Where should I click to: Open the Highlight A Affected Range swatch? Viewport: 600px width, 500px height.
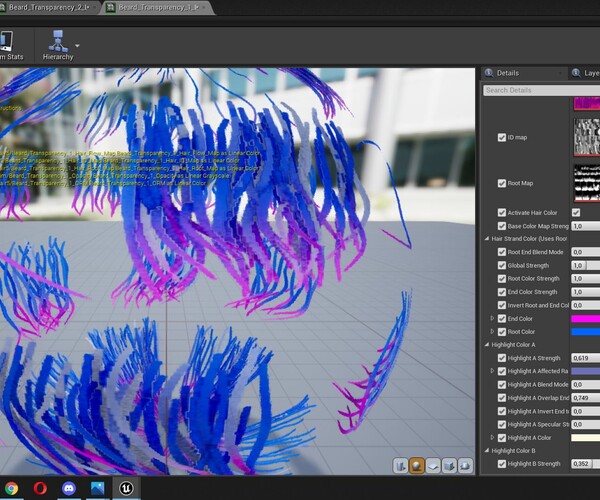coord(585,371)
